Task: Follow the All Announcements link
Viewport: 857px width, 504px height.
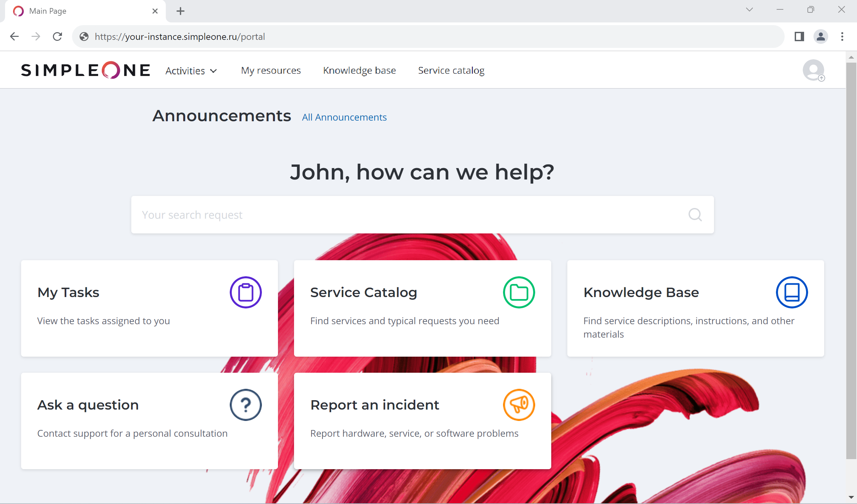Action: [x=344, y=117]
